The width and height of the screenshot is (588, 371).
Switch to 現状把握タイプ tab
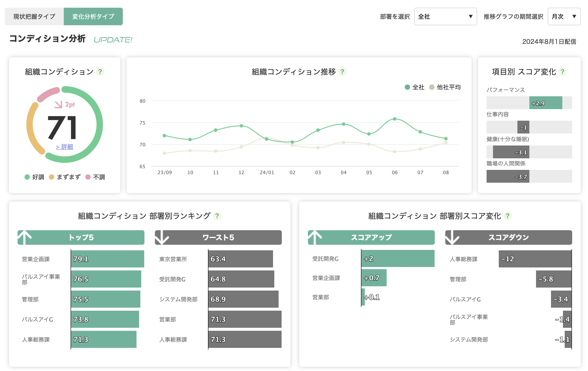point(34,17)
